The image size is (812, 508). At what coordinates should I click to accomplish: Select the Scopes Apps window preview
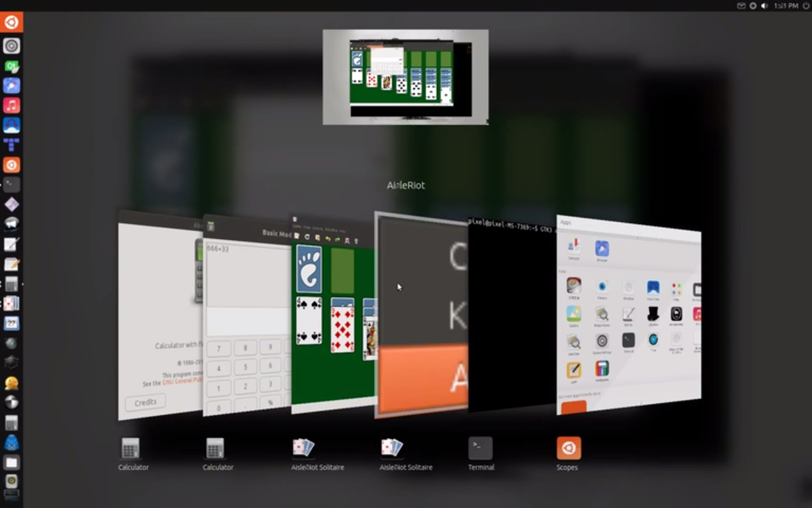[x=628, y=315]
